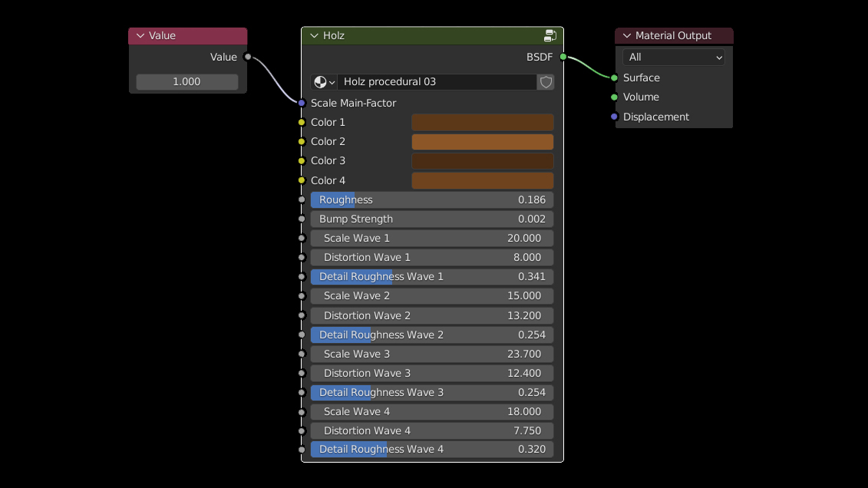
Task: Open the node tree browse icon dropdown
Action: 325,82
